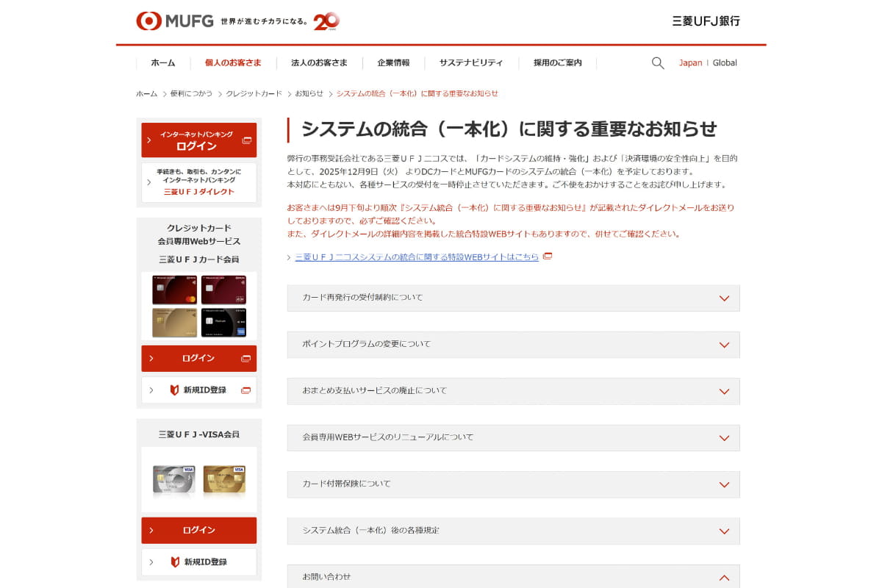Click shield icon on 三菱UFJ-VISA会員 新規ID登録
The height and width of the screenshot is (588, 882).
(x=175, y=562)
